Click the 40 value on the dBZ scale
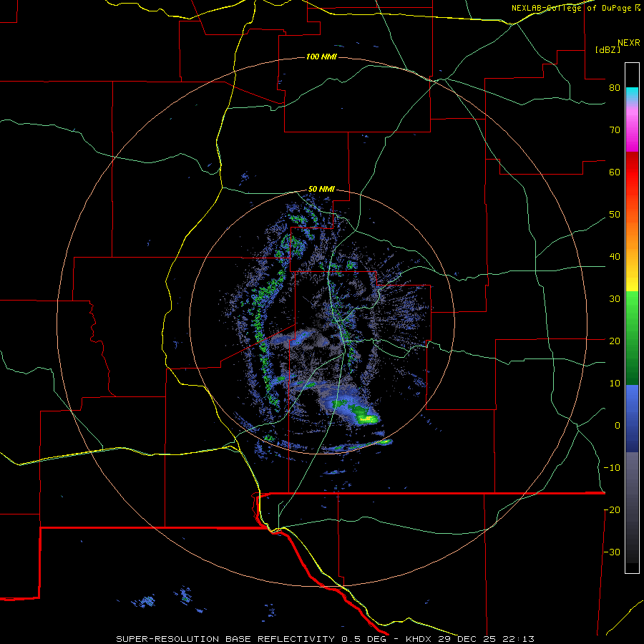Image resolution: width=644 pixels, height=644 pixels. pos(615,257)
